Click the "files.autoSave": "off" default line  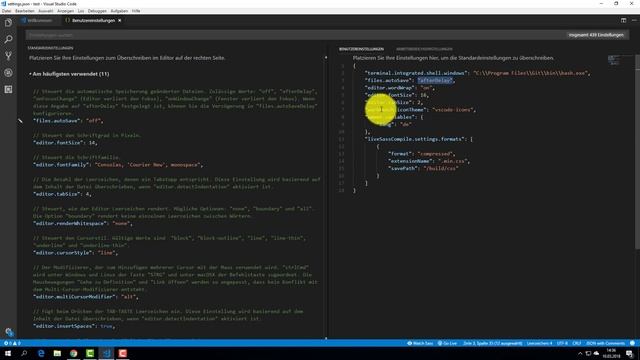pos(68,121)
